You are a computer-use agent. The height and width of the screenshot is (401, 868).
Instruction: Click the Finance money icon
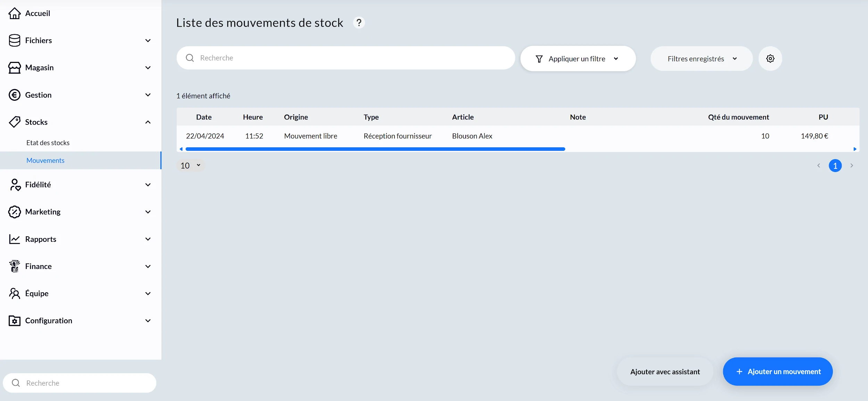coord(15,266)
